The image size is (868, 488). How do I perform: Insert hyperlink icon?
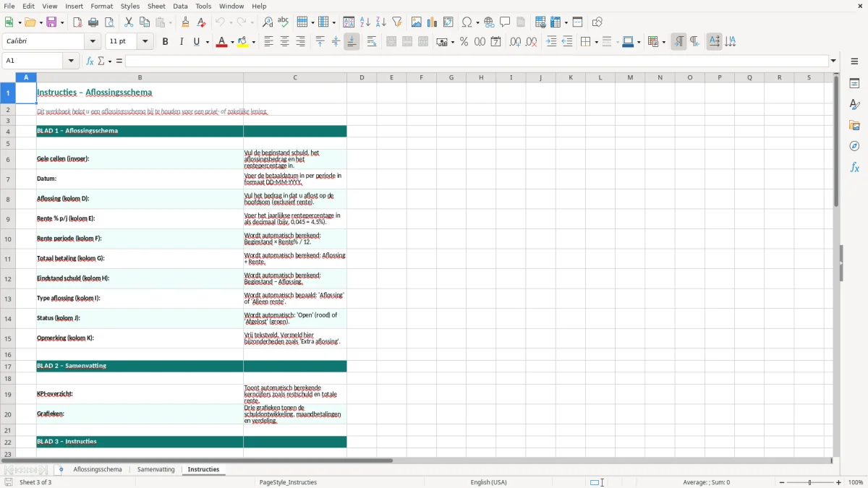click(489, 22)
